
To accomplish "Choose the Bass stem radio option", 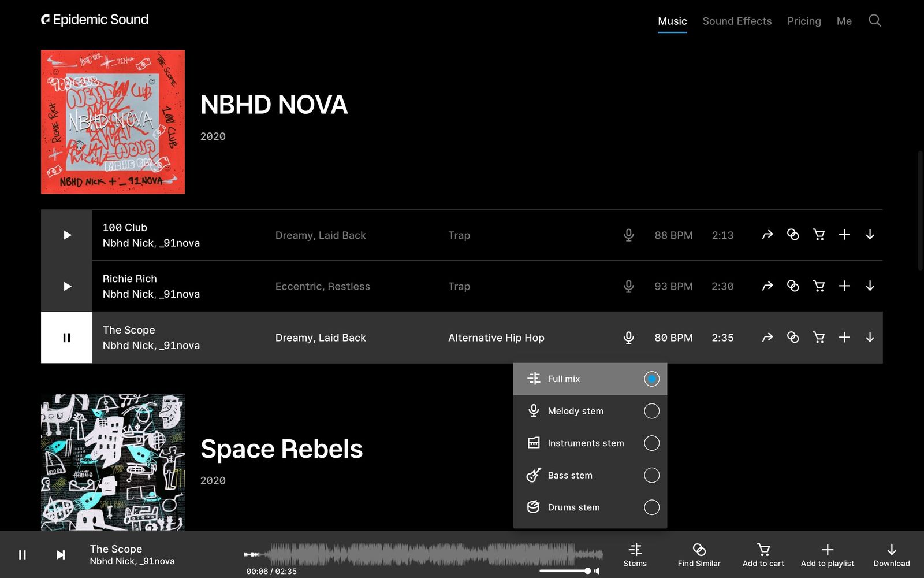I will point(651,475).
